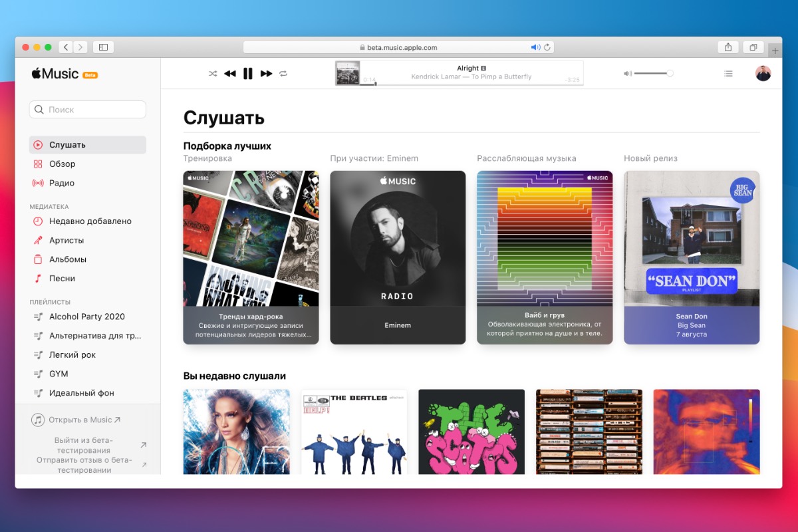Go forward in Safari
Screen dimensions: 798x532
point(80,47)
